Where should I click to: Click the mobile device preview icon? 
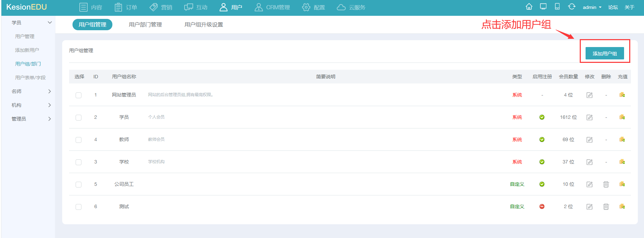coord(557,7)
